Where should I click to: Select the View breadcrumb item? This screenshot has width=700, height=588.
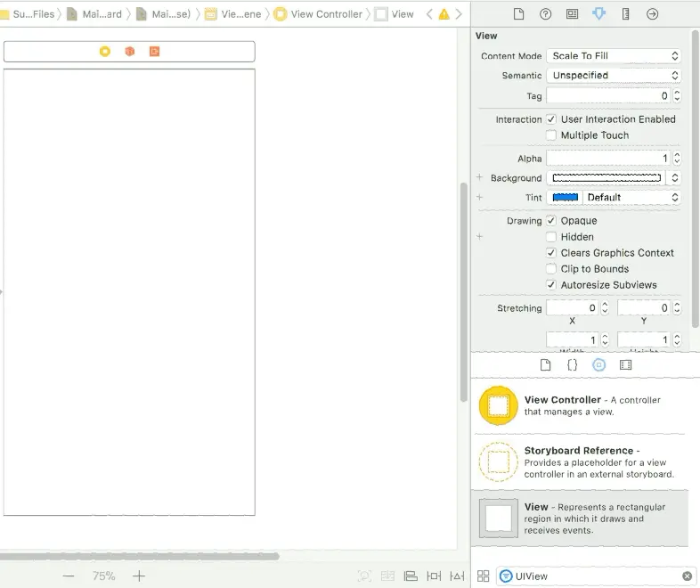click(x=395, y=14)
